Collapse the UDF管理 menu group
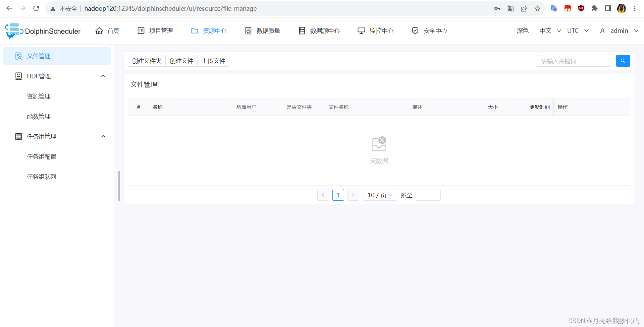The image size is (644, 327). pyautogui.click(x=103, y=76)
